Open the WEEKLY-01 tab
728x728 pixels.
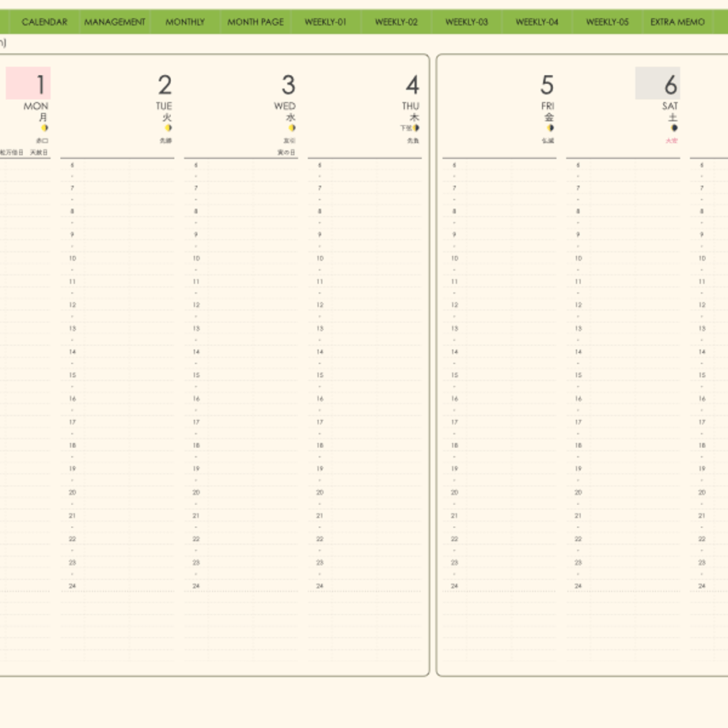coord(325,22)
